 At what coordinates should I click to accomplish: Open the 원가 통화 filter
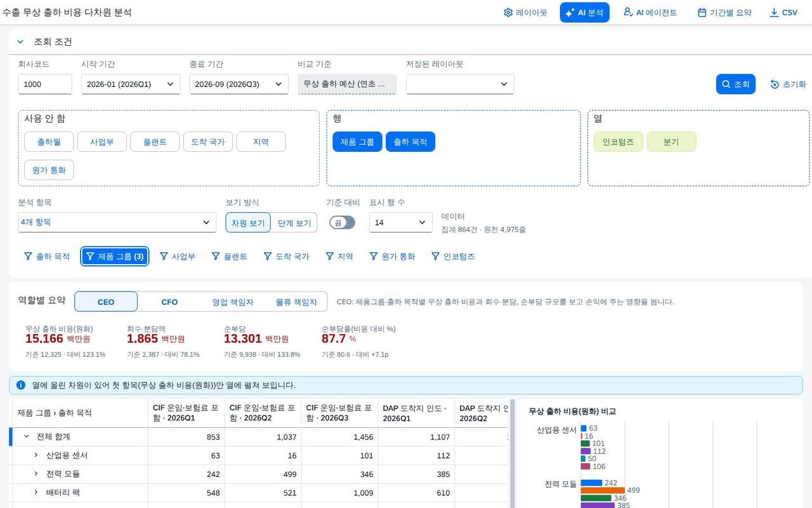[391, 257]
